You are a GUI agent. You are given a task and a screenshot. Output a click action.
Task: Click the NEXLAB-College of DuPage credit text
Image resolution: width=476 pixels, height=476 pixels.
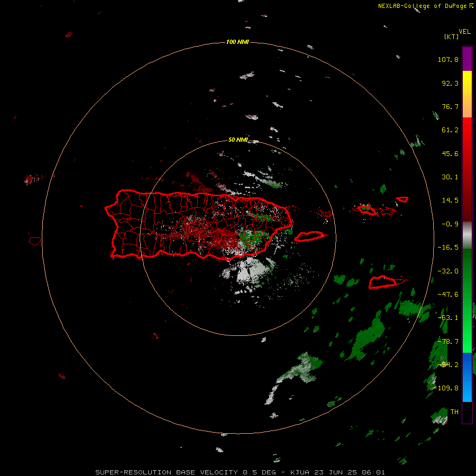pyautogui.click(x=422, y=6)
